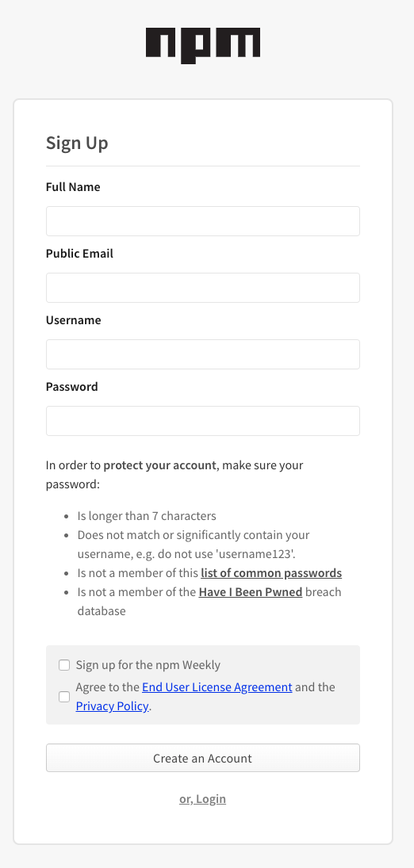Open the End User License Agreement link

[217, 687]
